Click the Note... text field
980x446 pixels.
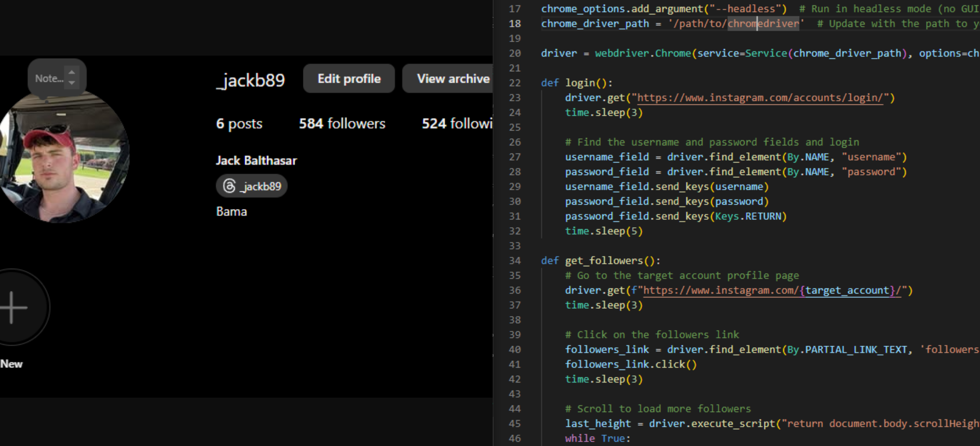pyautogui.click(x=49, y=78)
